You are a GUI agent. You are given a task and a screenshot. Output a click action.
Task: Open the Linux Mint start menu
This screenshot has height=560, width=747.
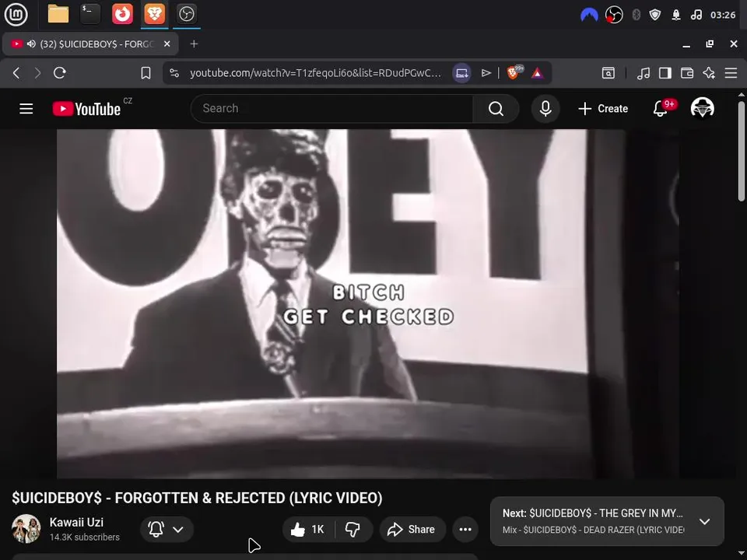click(x=16, y=14)
